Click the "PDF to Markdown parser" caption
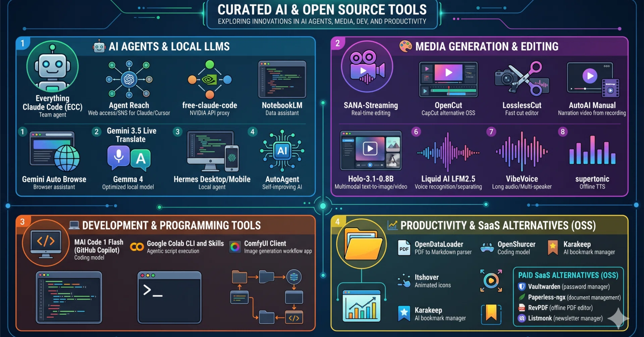 [443, 252]
